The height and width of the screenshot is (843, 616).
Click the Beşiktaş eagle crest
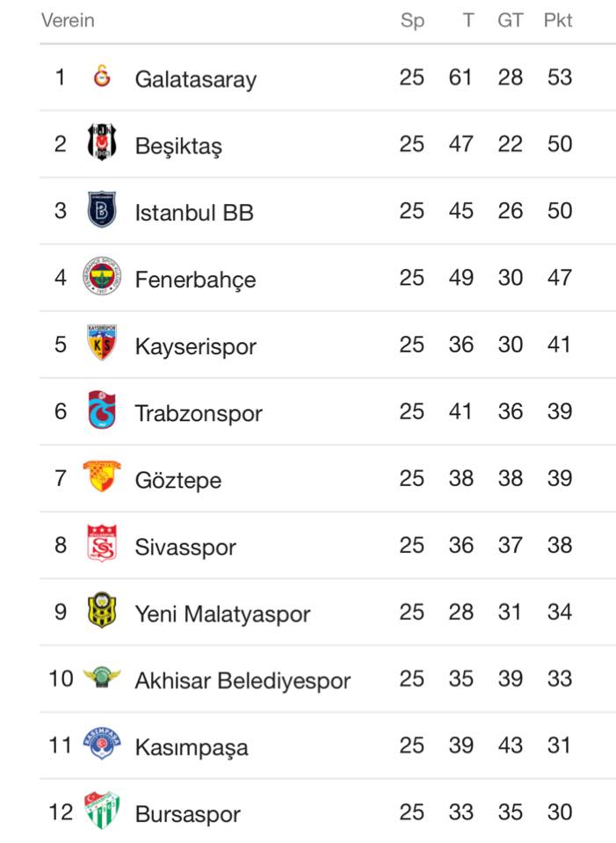(x=102, y=142)
